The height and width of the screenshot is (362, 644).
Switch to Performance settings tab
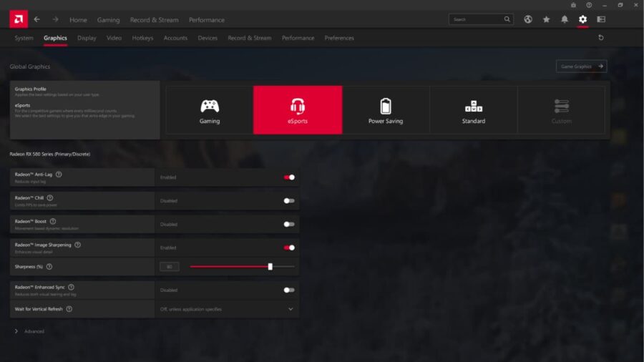point(298,38)
